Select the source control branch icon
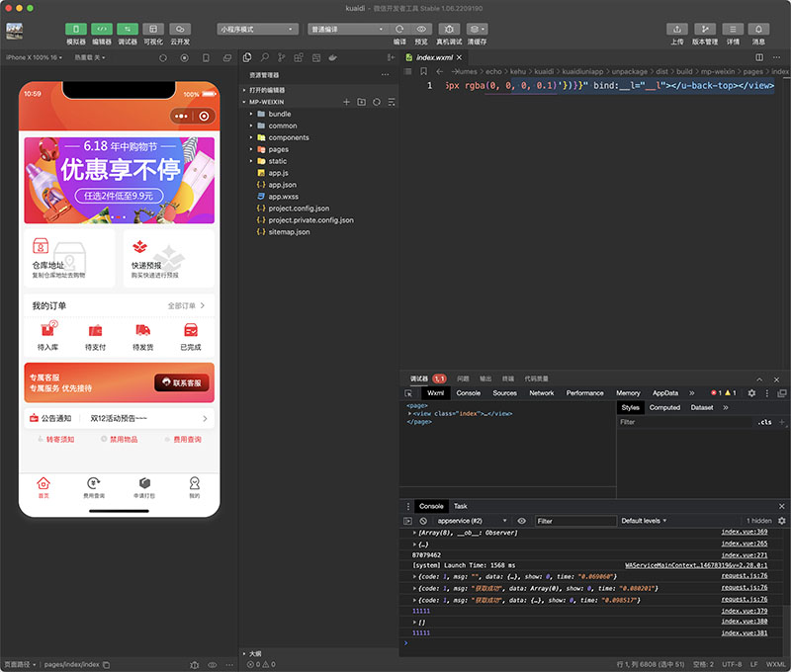The width and height of the screenshot is (791, 672). [282, 57]
